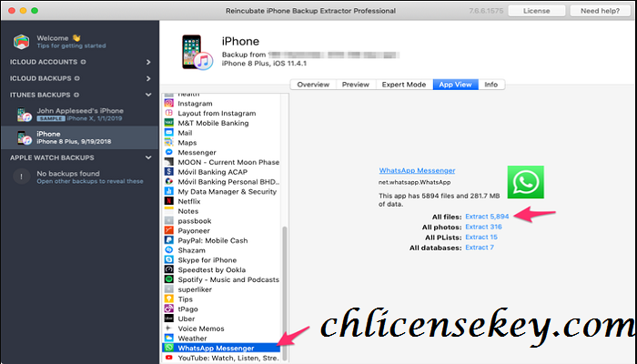The height and width of the screenshot is (364, 637).
Task: Click the License button
Action: [x=536, y=11]
